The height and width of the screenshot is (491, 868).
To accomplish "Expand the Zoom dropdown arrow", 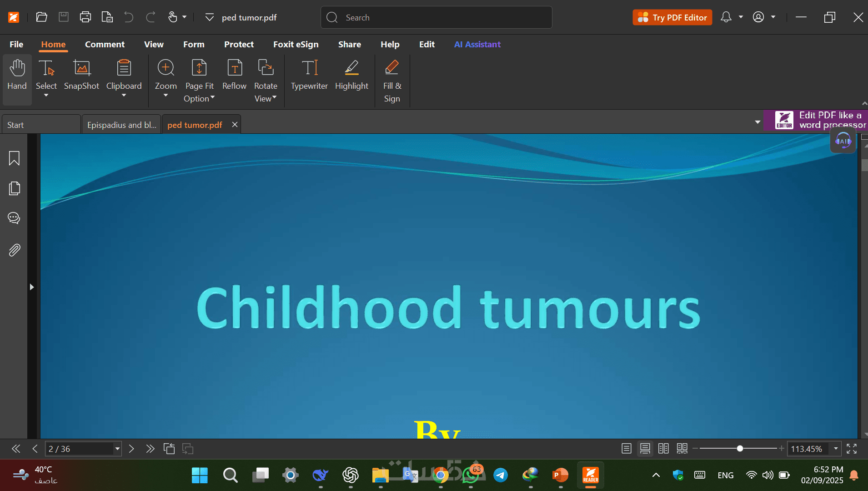I will (x=166, y=95).
